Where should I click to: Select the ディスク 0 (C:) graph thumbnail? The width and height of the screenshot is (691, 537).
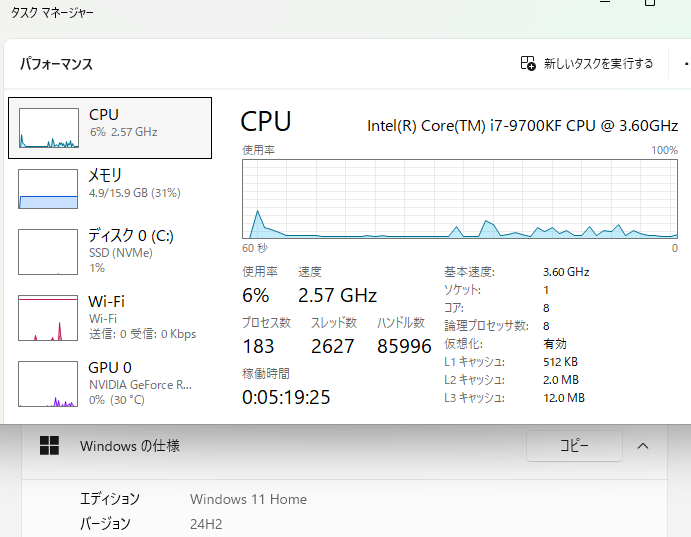tap(48, 252)
